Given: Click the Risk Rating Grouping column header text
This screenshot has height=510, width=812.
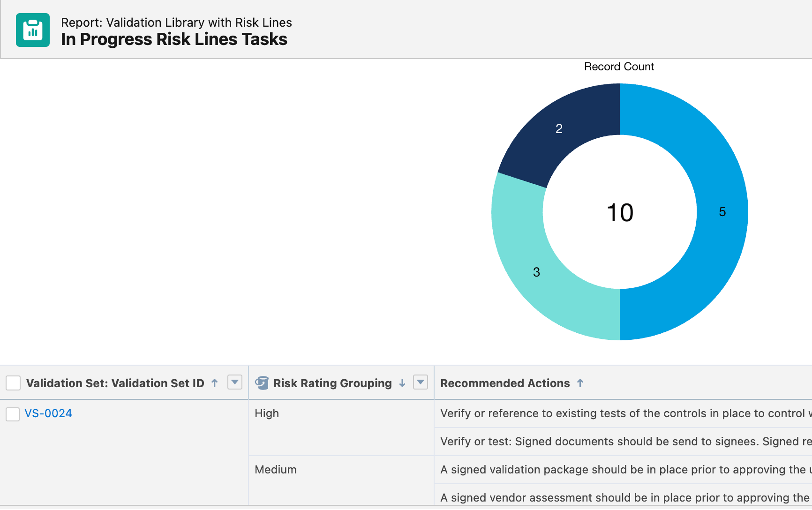Looking at the screenshot, I should pyautogui.click(x=332, y=383).
